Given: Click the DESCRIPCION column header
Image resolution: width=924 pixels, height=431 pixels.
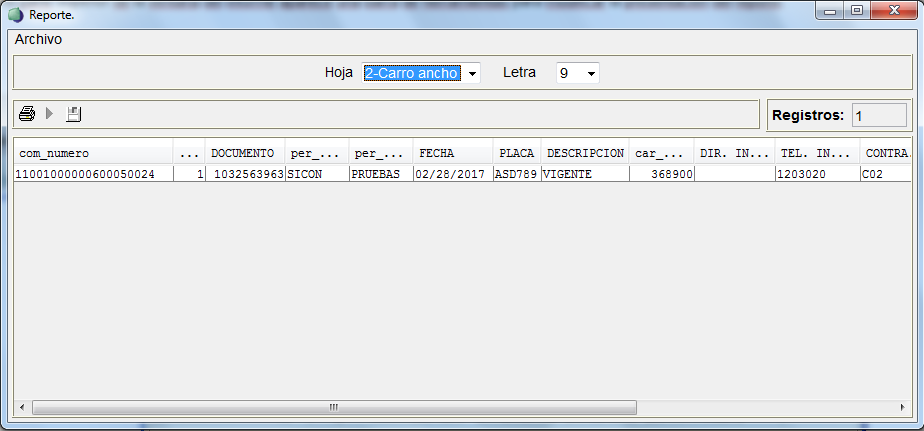Looking at the screenshot, I should pyautogui.click(x=585, y=153).
